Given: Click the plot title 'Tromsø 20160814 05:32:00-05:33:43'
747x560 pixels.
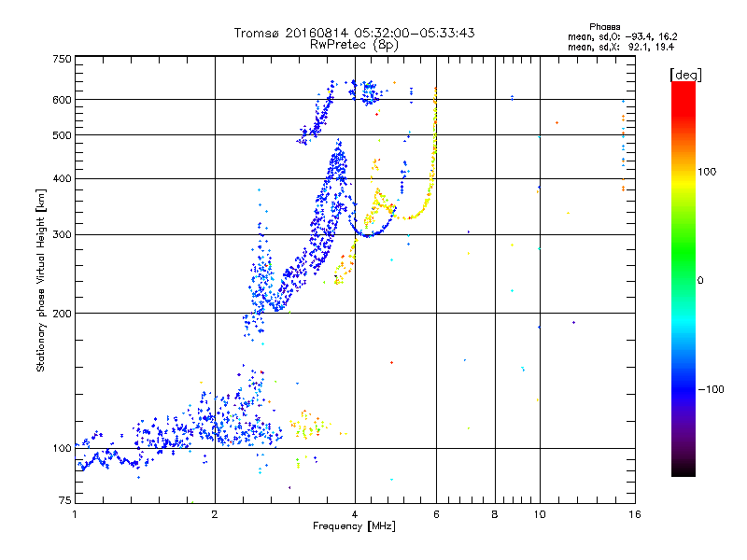Looking at the screenshot, I should pyautogui.click(x=354, y=33).
